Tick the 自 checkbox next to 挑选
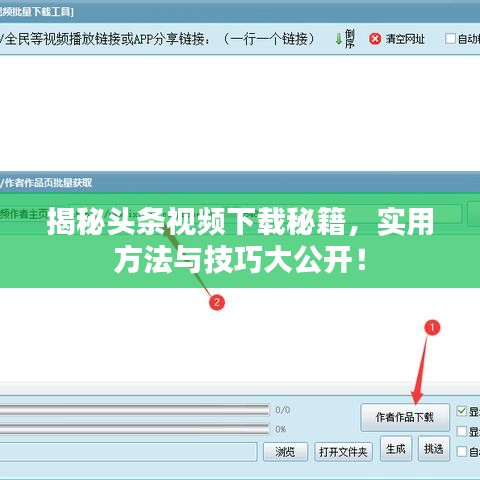 462,452
